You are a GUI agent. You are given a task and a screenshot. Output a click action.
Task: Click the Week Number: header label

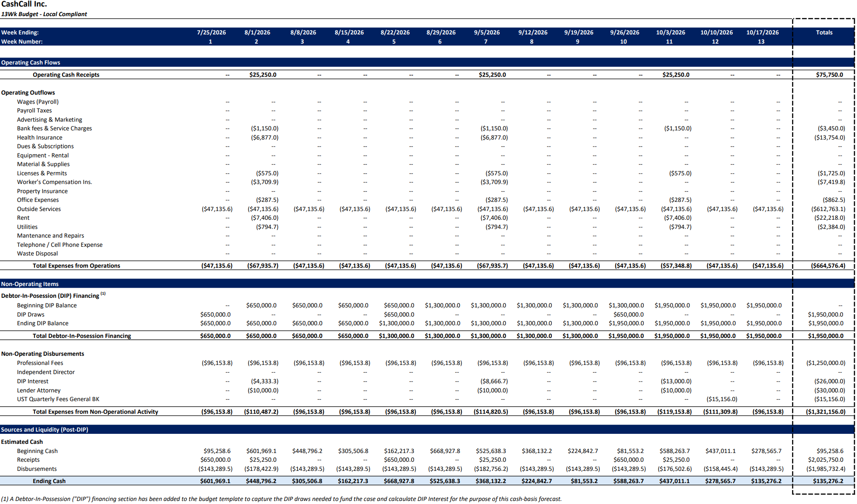22,41
